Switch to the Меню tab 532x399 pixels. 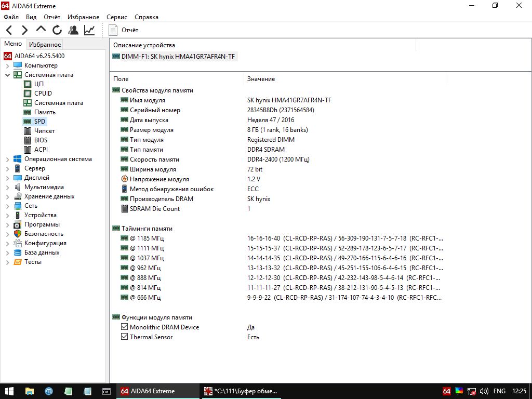13,44
